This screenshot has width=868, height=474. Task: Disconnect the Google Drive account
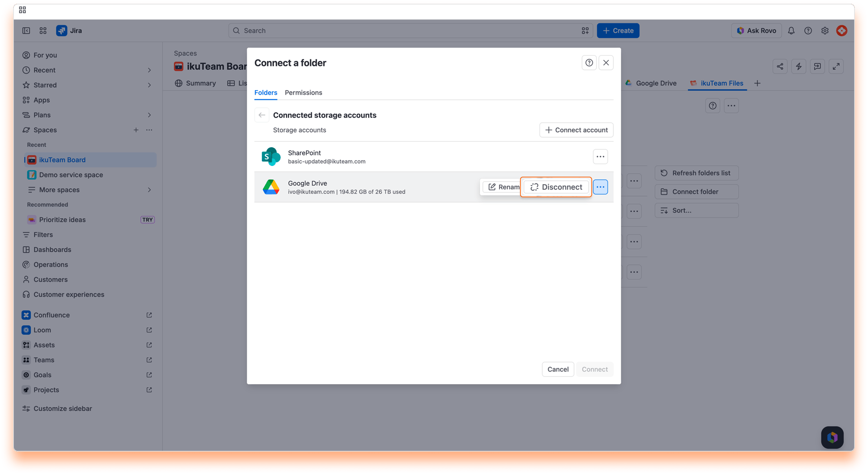pos(556,187)
